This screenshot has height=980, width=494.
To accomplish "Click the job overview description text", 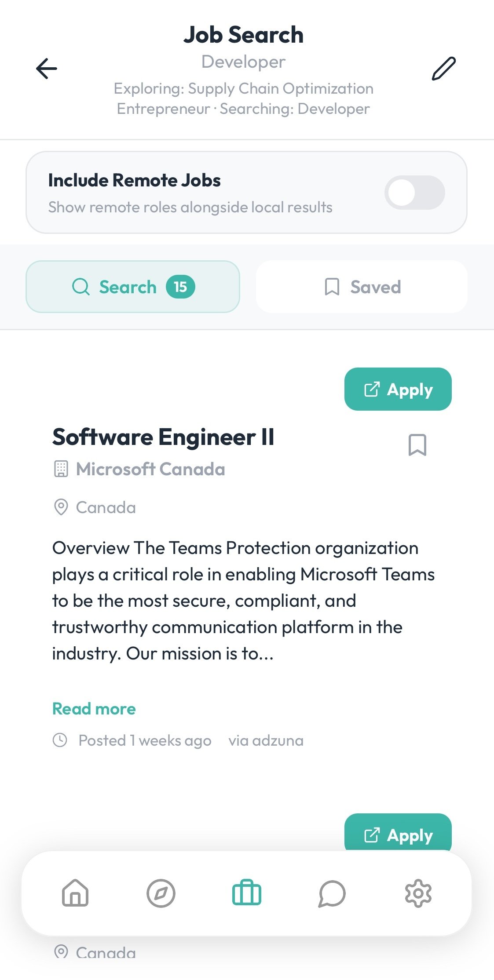I will point(243,601).
